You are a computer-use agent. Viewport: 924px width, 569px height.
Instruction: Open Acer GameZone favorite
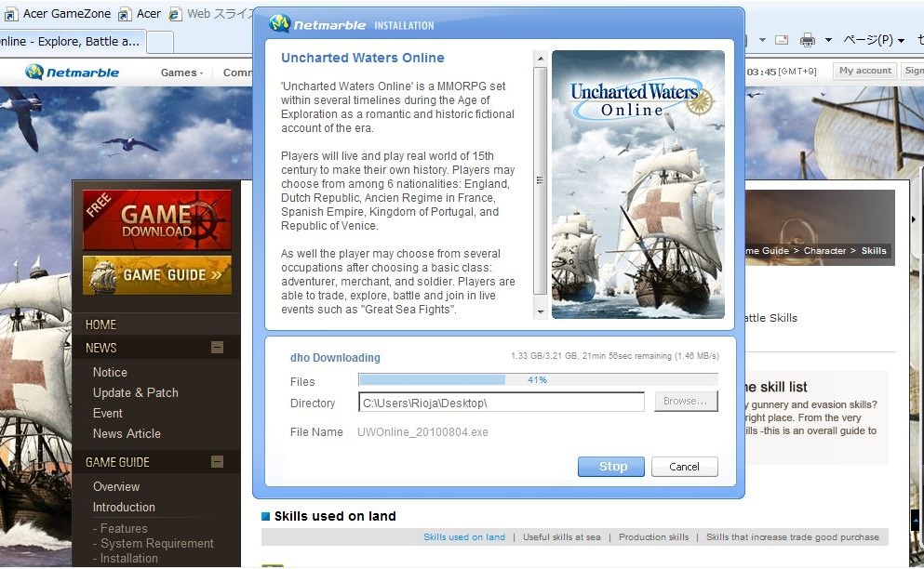[58, 14]
